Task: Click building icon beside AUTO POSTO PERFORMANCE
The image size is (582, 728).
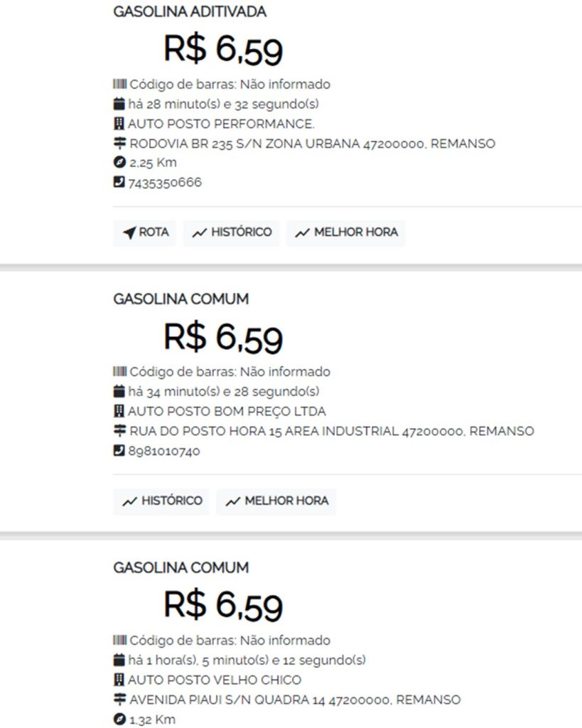Action: pos(119,124)
